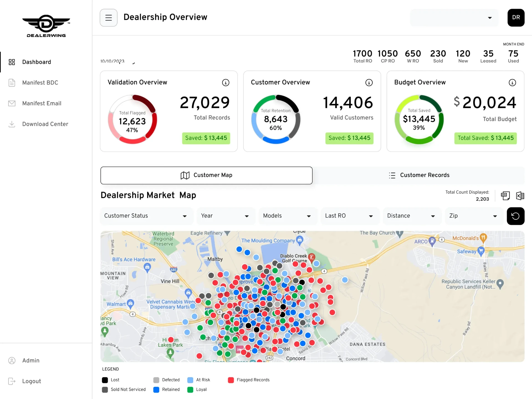Click Validation Overview Saved $13,445 badge

coord(206,138)
